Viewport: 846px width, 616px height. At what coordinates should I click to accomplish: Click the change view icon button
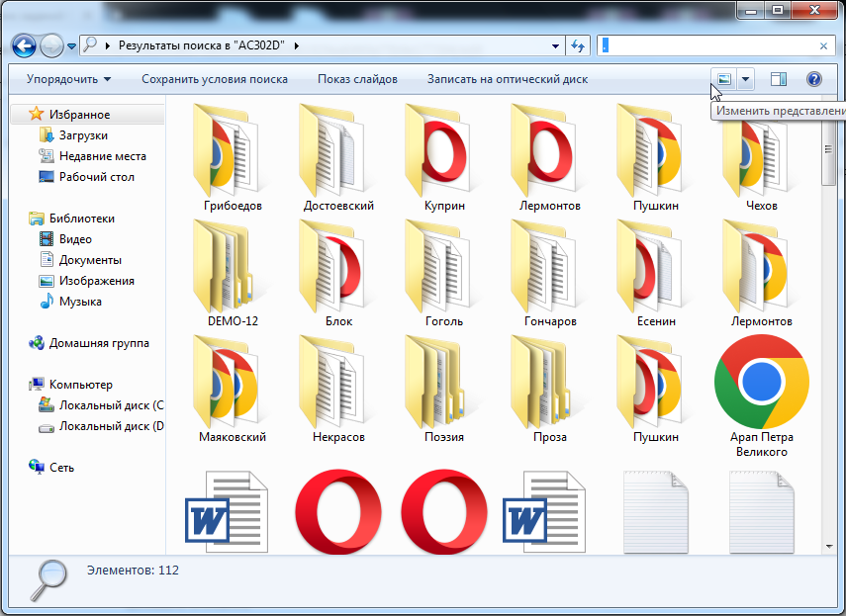[724, 80]
